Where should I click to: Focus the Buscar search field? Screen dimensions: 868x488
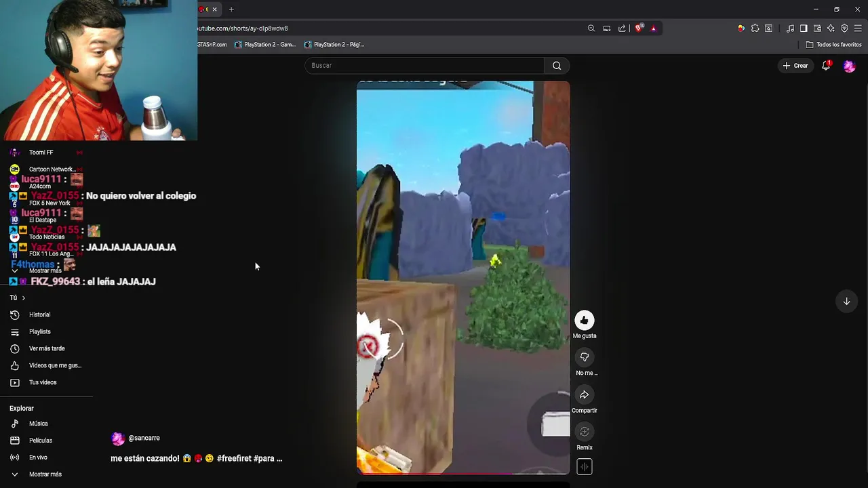coord(425,66)
